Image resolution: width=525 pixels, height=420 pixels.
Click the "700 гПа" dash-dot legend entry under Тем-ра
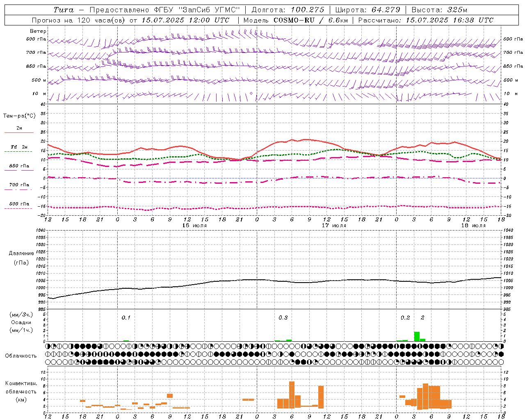(x=19, y=187)
